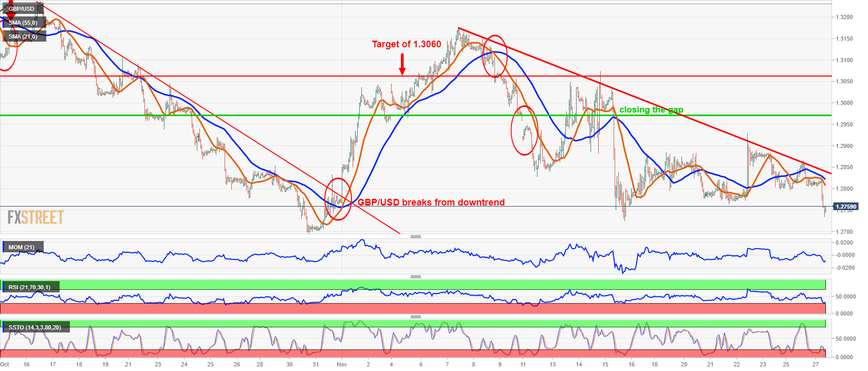Screen dimensions: 868x371
Task: Click the 0.0200 momentum axis value
Action: point(844,243)
